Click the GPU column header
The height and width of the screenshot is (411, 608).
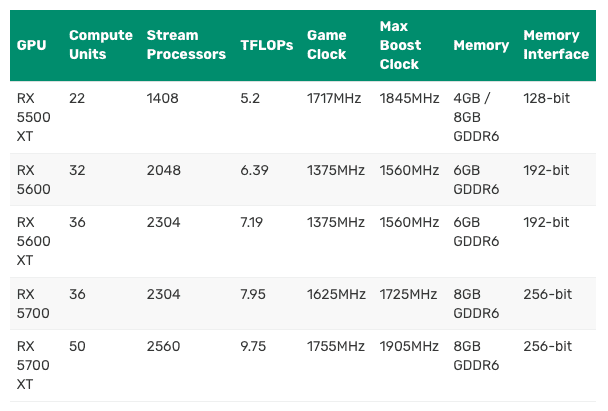click(x=31, y=45)
